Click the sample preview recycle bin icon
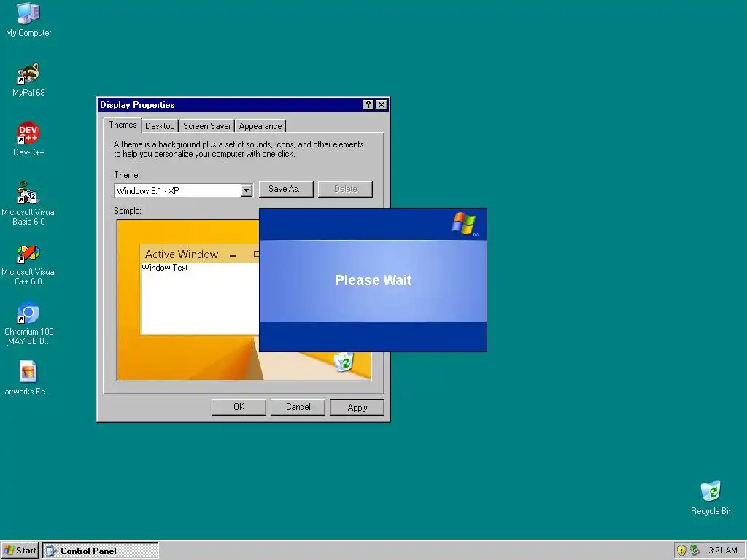 tap(344, 362)
